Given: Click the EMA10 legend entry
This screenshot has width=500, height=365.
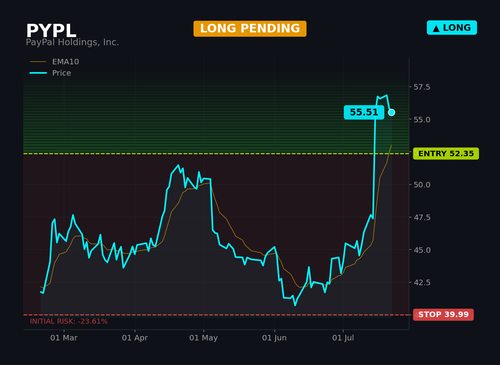Looking at the screenshot, I should (54, 62).
